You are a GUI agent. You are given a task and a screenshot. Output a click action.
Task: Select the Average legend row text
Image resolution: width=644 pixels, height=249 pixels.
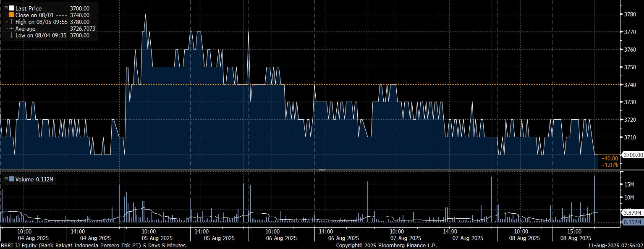click(x=25, y=29)
